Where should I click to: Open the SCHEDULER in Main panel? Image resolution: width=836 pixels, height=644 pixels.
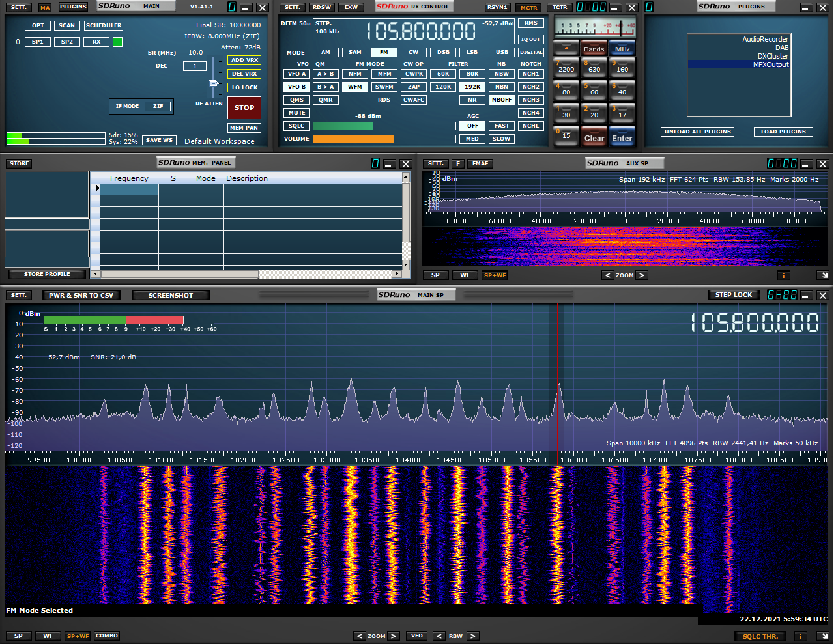(104, 25)
